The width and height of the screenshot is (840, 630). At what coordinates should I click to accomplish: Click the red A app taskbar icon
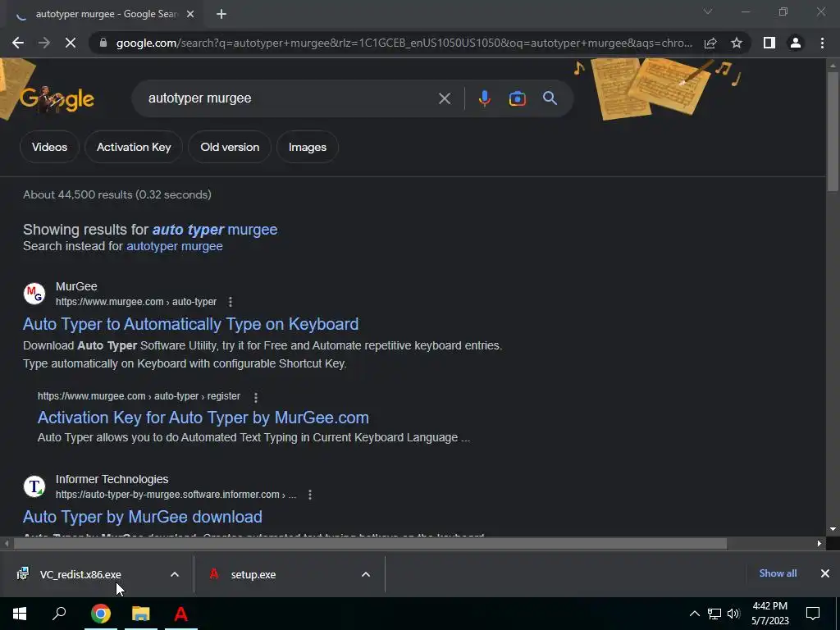pyautogui.click(x=181, y=614)
